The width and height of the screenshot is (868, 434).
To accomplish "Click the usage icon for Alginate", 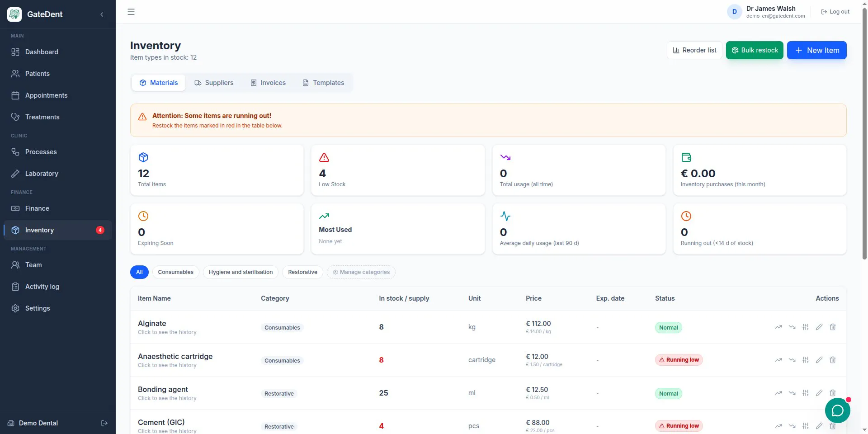I will tap(792, 327).
